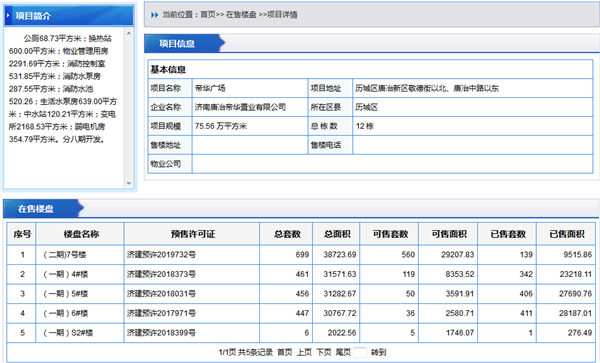This screenshot has width=600, height=363.
Task: Click total area value 38723.69
Action: 340,255
